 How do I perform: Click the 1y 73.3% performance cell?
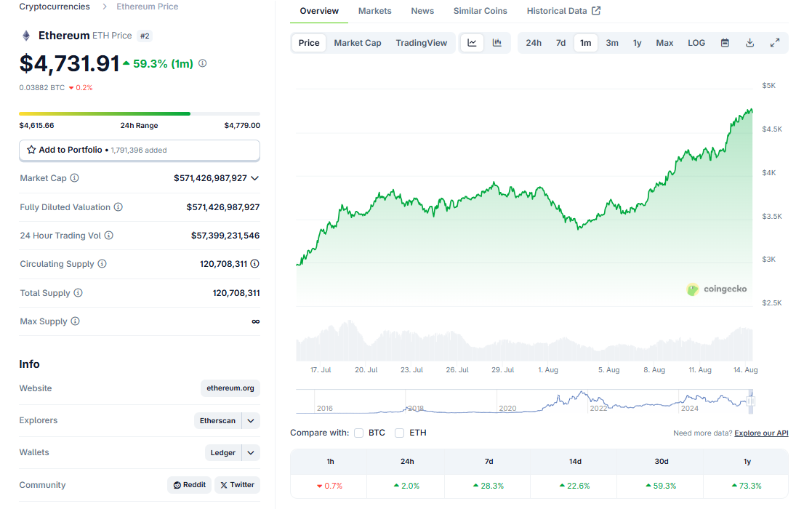coord(747,486)
